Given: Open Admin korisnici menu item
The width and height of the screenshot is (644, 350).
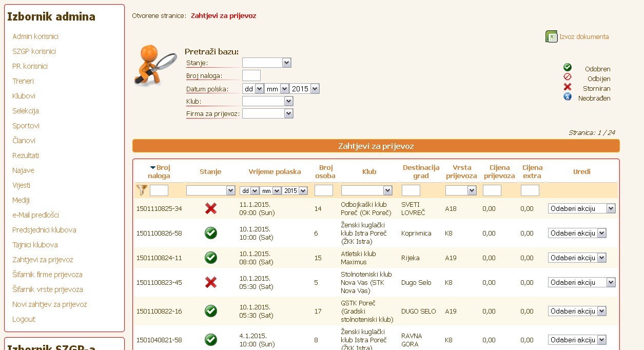Looking at the screenshot, I should (x=35, y=36).
